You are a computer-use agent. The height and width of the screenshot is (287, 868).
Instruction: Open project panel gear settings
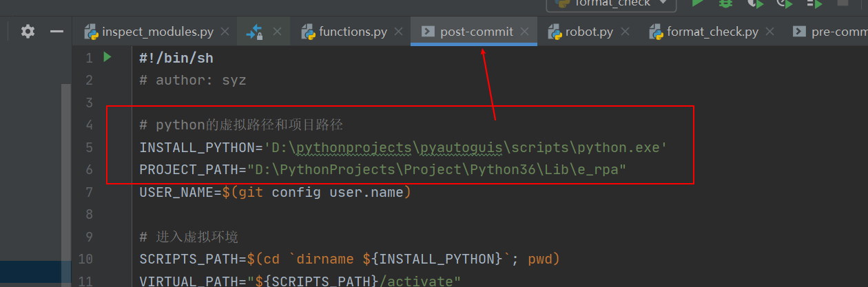coord(28,32)
